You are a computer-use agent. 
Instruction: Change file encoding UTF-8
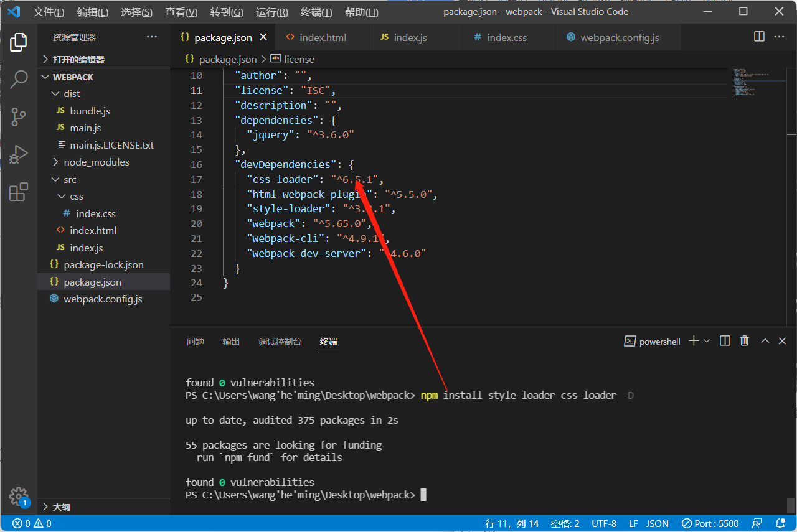(604, 524)
